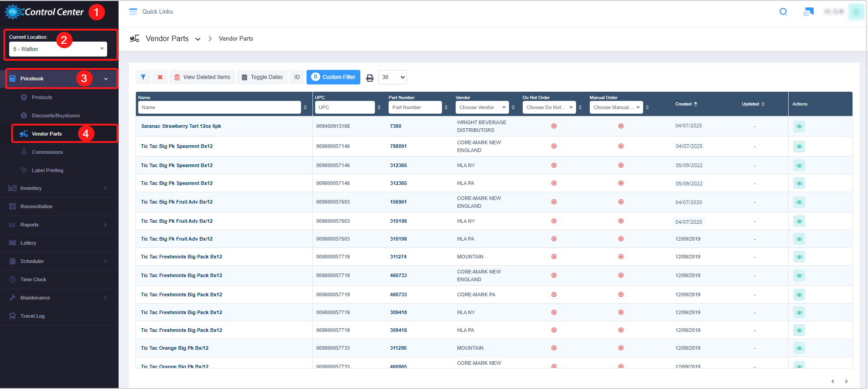Sort by the Created column
868x389 pixels.
point(686,104)
